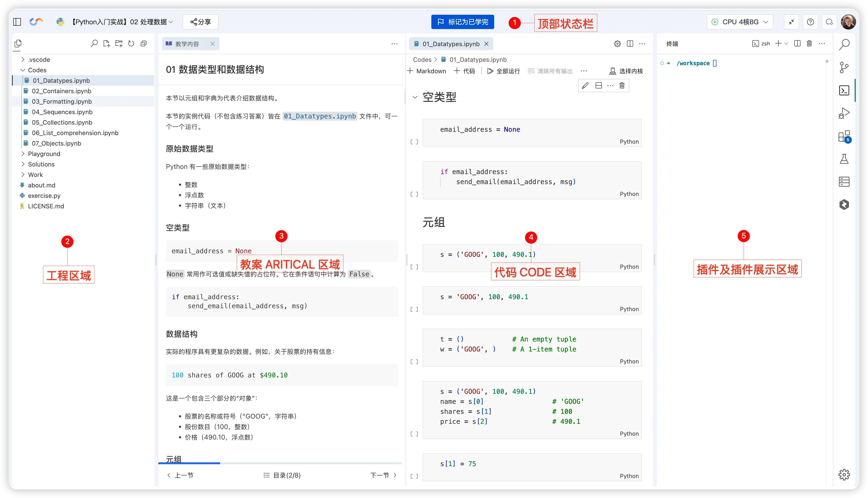Collapse the 空类型 section chevron
Screen dimensions: 868x498
click(415, 97)
